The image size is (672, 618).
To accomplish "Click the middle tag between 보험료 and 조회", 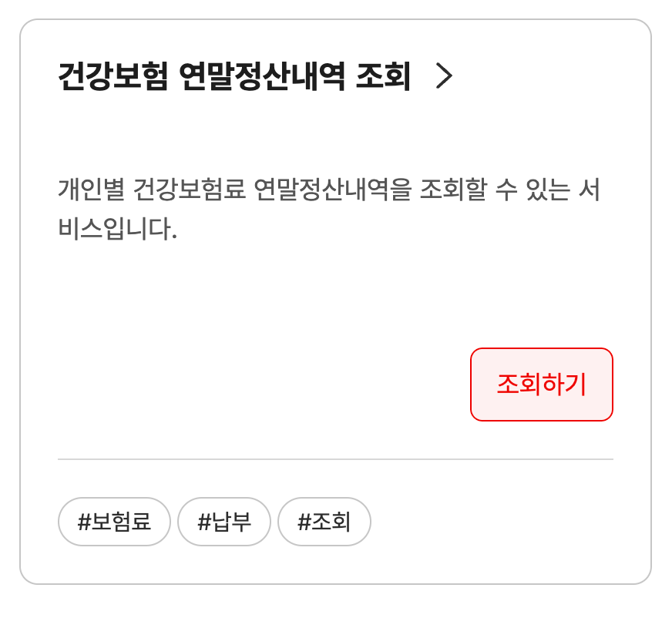I will point(224,522).
